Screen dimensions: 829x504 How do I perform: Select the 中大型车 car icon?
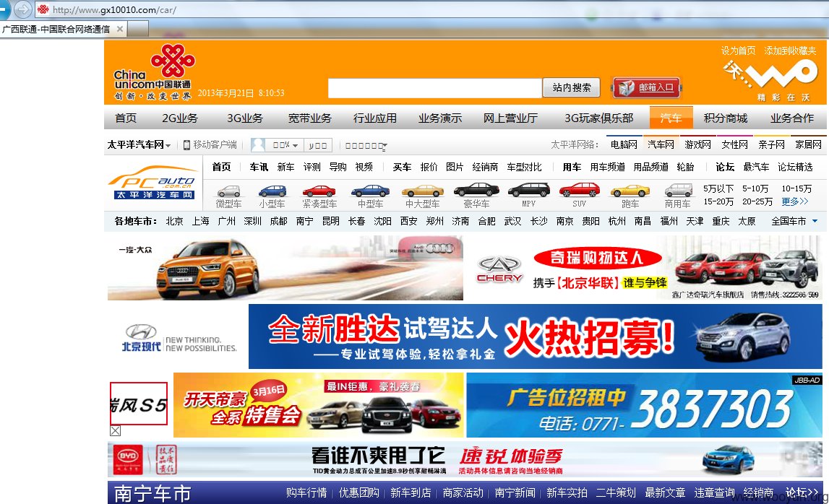pyautogui.click(x=422, y=191)
